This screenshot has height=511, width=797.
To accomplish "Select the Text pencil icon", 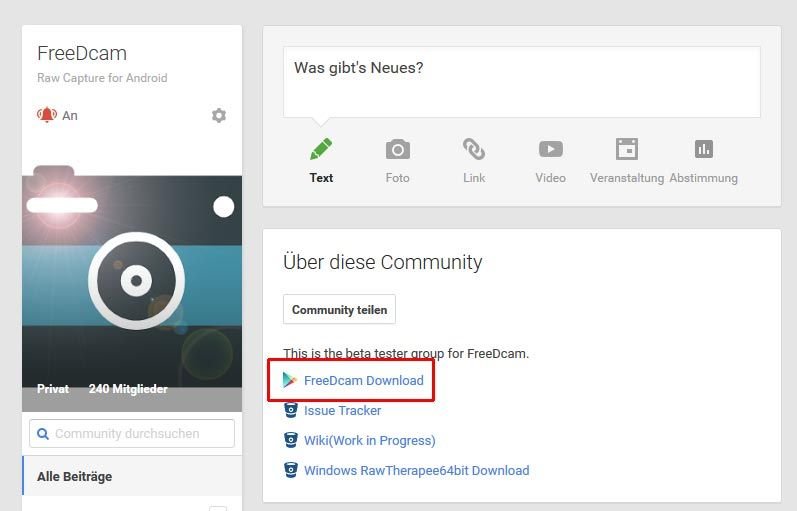I will click(321, 149).
